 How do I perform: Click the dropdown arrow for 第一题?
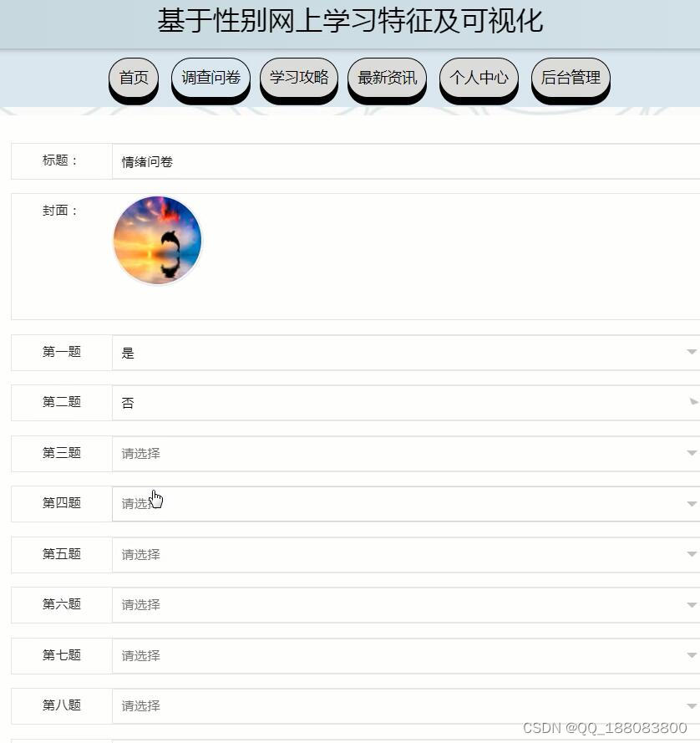click(692, 352)
